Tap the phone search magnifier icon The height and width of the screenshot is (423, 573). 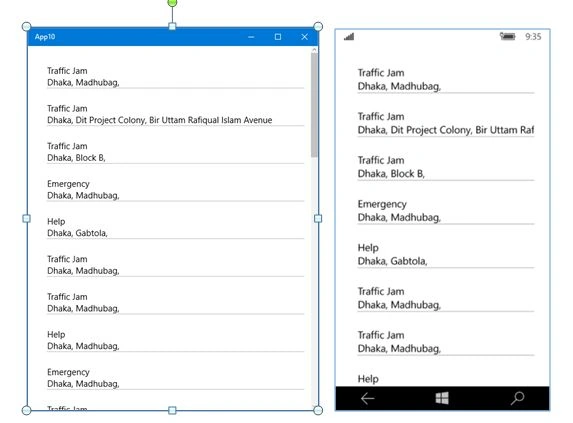pos(517,398)
